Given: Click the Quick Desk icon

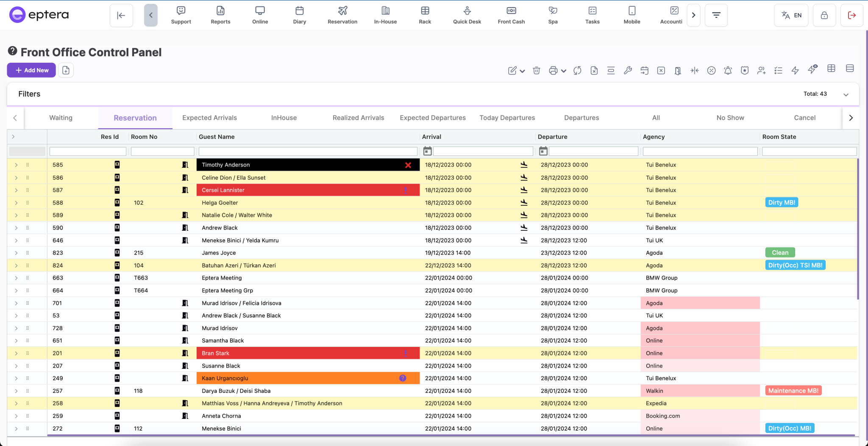Looking at the screenshot, I should click(467, 15).
